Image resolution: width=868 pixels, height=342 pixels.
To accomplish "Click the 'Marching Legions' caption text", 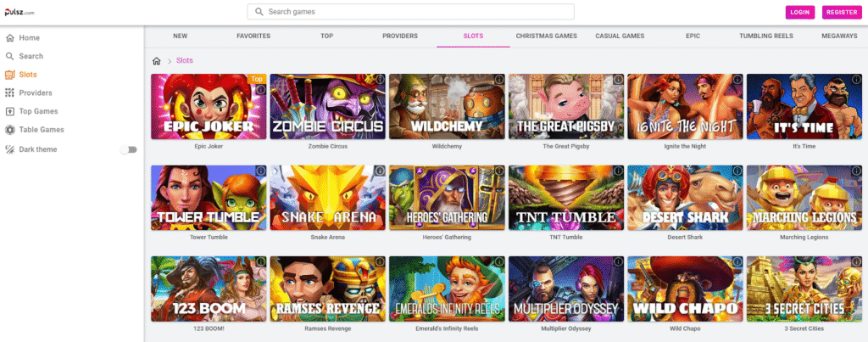I will pyautogui.click(x=804, y=238).
